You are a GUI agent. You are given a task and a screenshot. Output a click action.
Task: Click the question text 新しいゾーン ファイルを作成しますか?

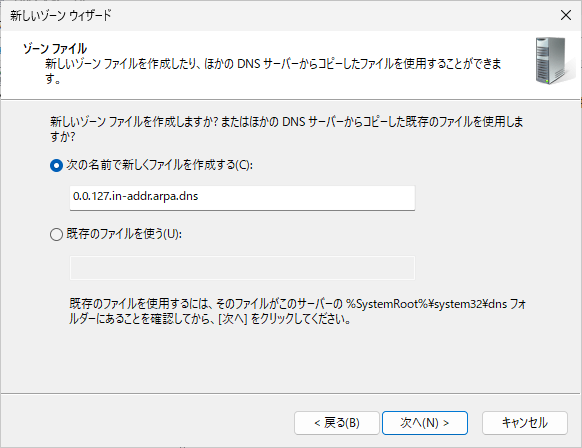134,122
